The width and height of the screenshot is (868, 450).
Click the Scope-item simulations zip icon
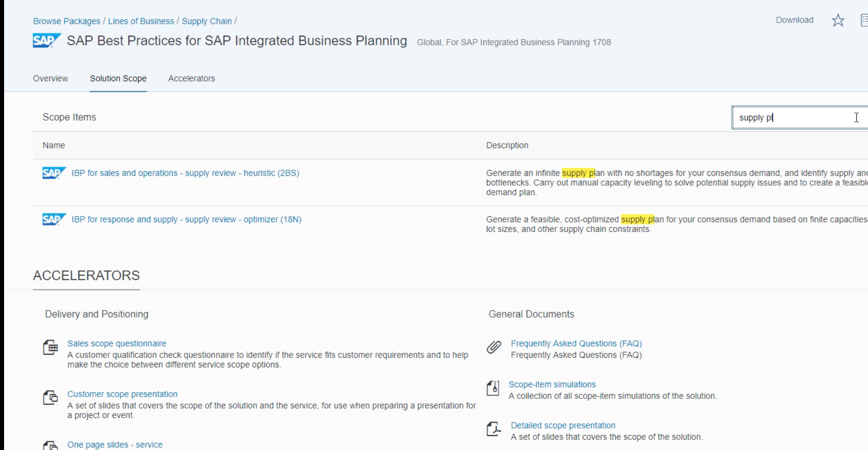pyautogui.click(x=493, y=388)
